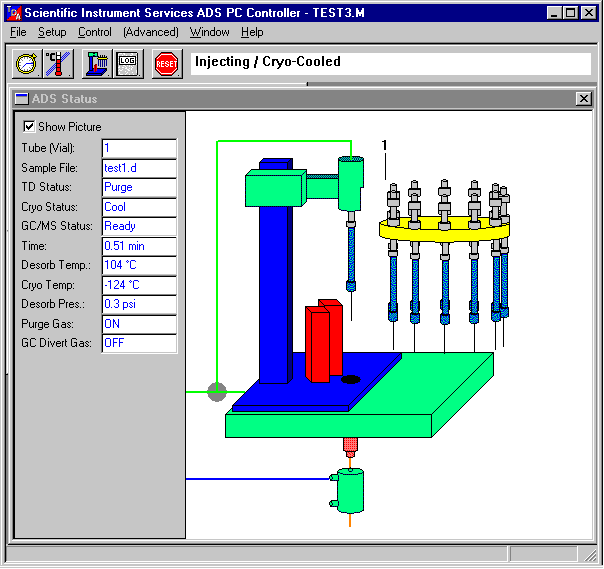
Task: Open the Control menu
Action: click(95, 32)
